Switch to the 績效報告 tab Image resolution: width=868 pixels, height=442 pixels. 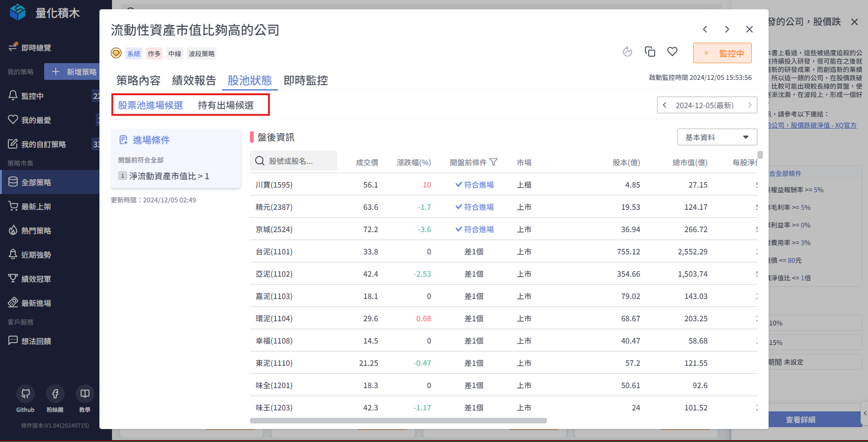coord(194,80)
